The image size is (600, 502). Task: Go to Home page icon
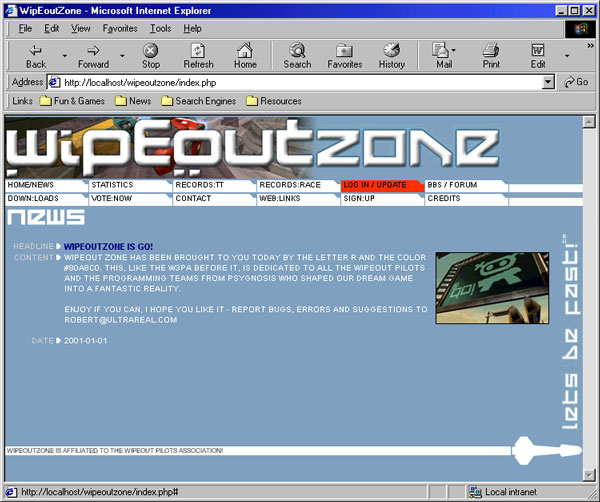click(245, 56)
